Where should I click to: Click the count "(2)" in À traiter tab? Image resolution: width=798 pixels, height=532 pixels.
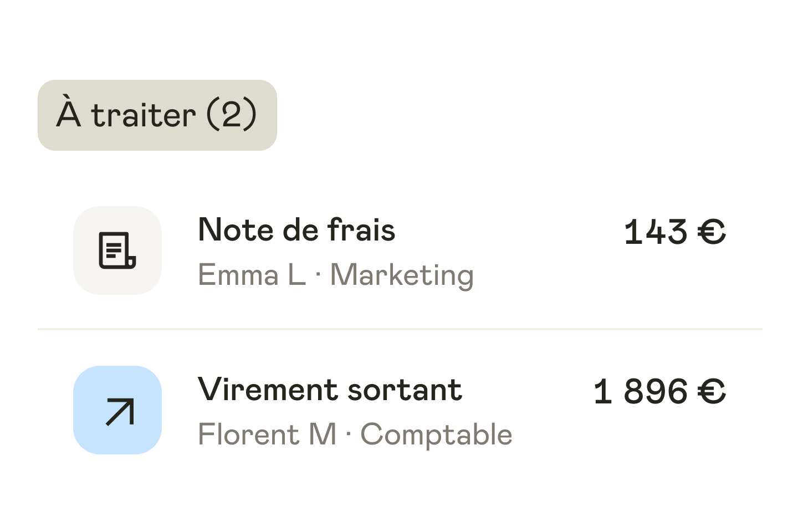tap(232, 115)
